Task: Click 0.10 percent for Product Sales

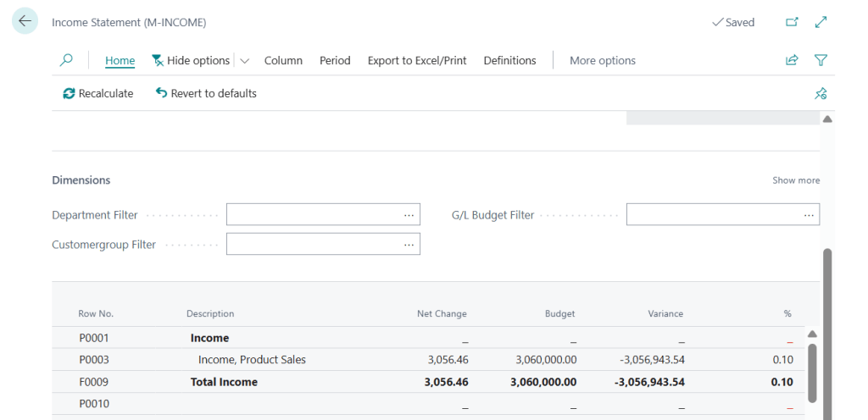Action: tap(782, 360)
